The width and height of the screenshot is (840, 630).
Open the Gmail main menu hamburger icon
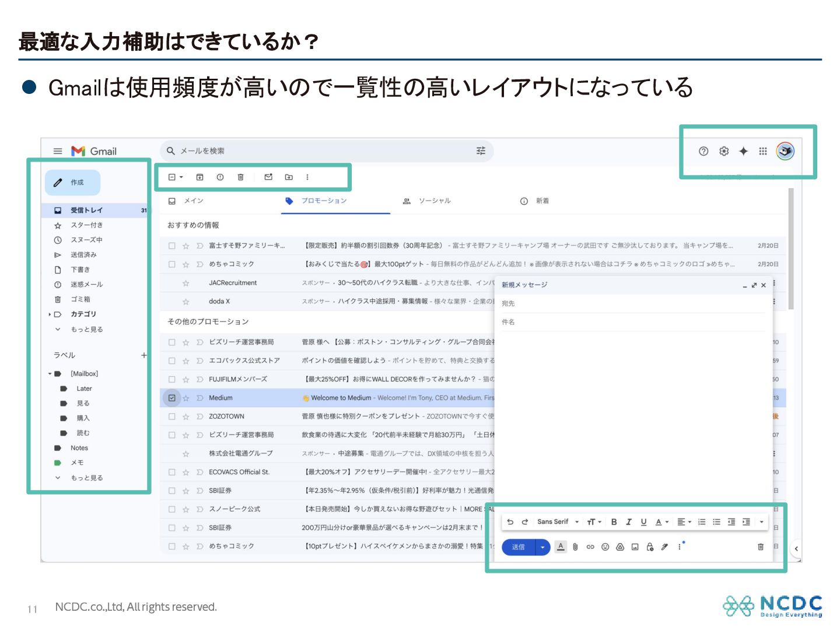(x=58, y=151)
